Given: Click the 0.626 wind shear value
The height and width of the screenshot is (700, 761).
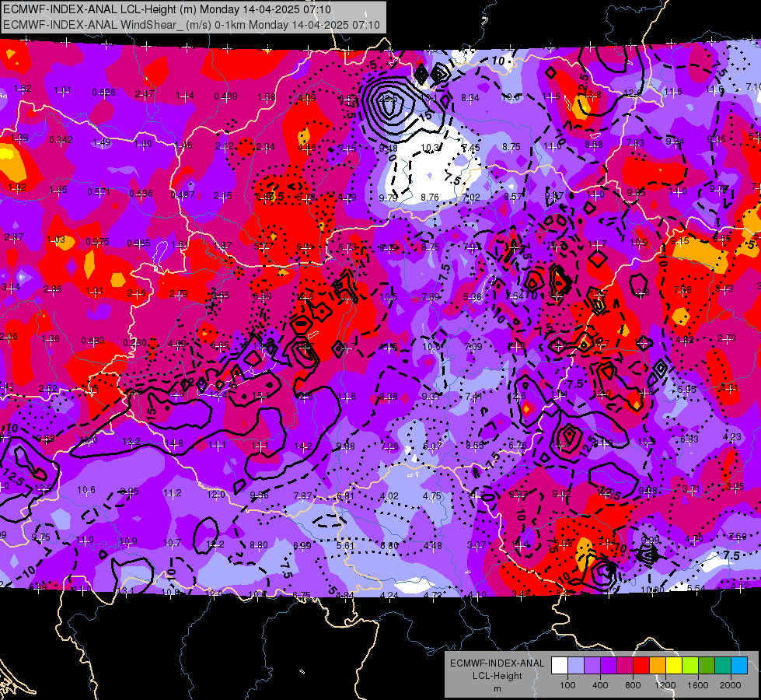Looking at the screenshot, I should [103, 93].
